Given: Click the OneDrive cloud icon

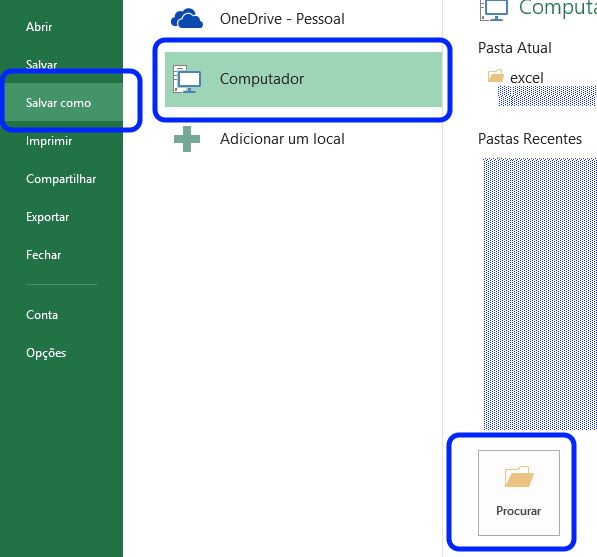Looking at the screenshot, I should tap(187, 19).
